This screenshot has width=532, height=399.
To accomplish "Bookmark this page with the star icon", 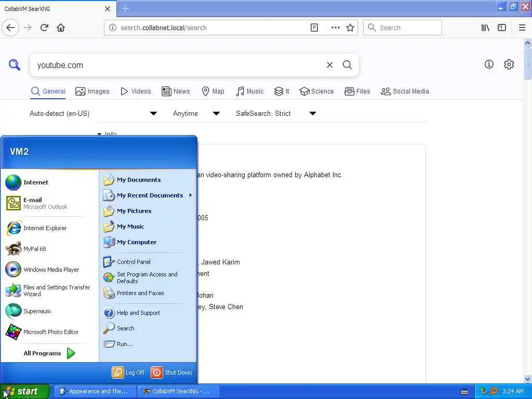I will click(350, 28).
